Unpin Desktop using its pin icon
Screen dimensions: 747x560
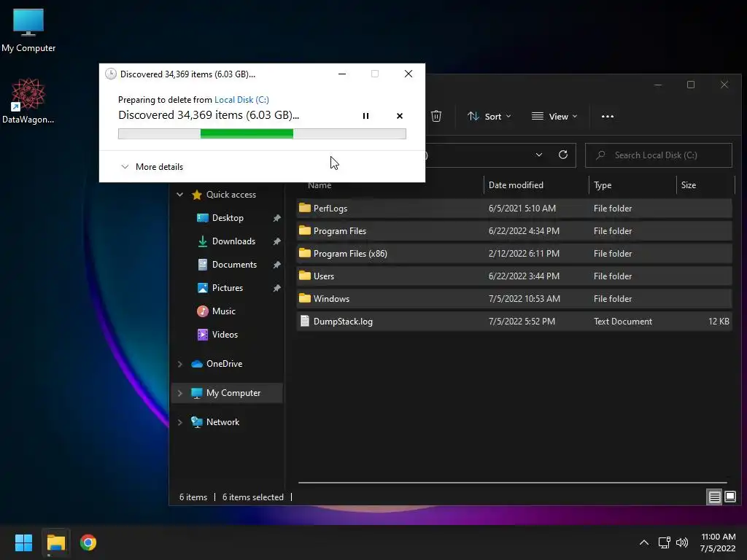[x=276, y=218]
